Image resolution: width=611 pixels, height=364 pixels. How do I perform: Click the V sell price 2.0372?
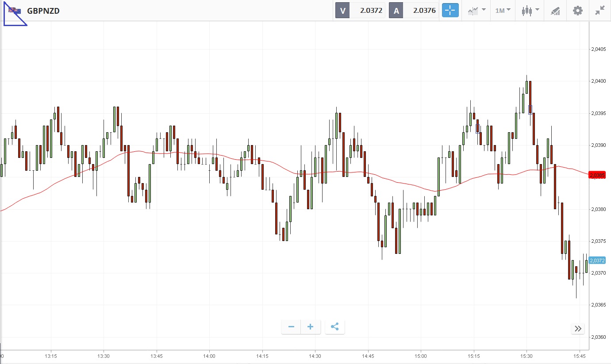(371, 11)
